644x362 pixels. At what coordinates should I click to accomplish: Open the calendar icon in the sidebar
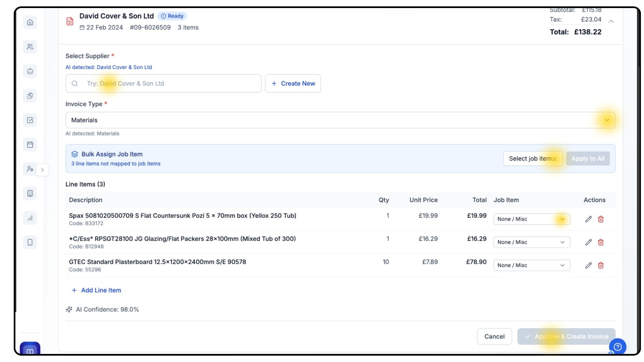pyautogui.click(x=30, y=145)
